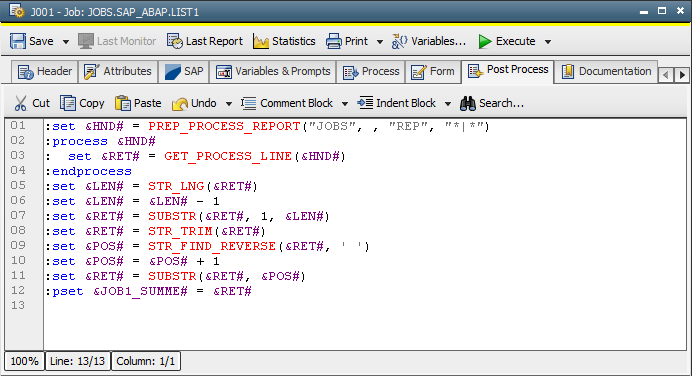
Task: Expand the Print options arrow
Action: pos(380,42)
